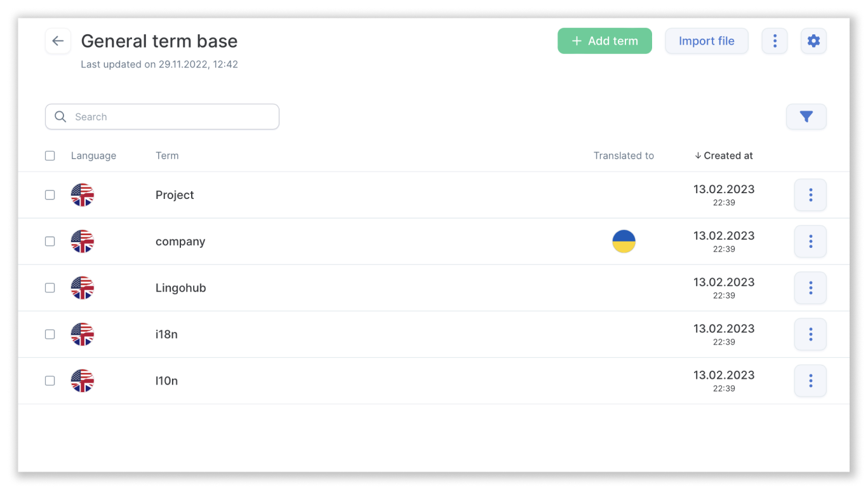Open three-dot menu for i18n row
This screenshot has width=868, height=490.
click(810, 334)
